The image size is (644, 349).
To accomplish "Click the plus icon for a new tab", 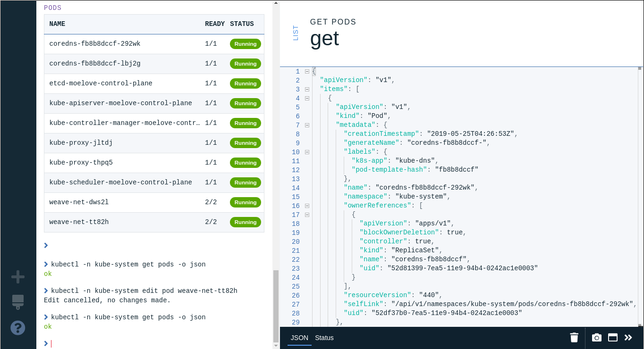I will [x=18, y=277].
